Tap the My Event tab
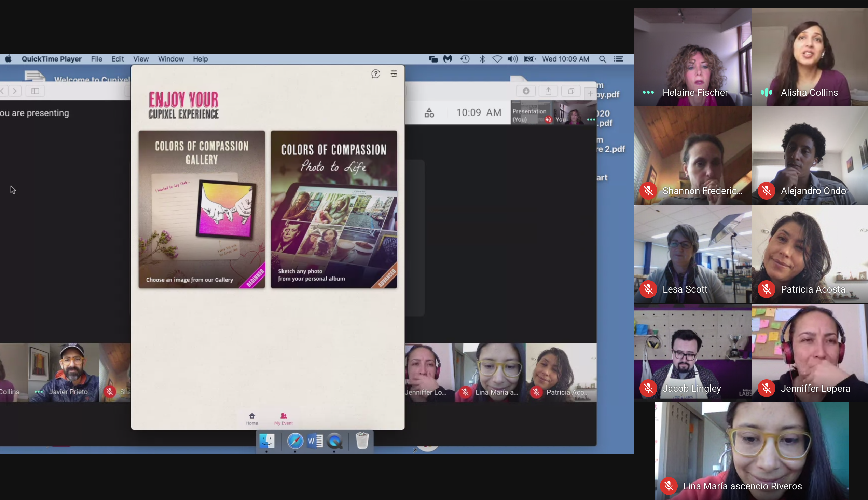Screen dimensions: 868x500 click(283, 418)
